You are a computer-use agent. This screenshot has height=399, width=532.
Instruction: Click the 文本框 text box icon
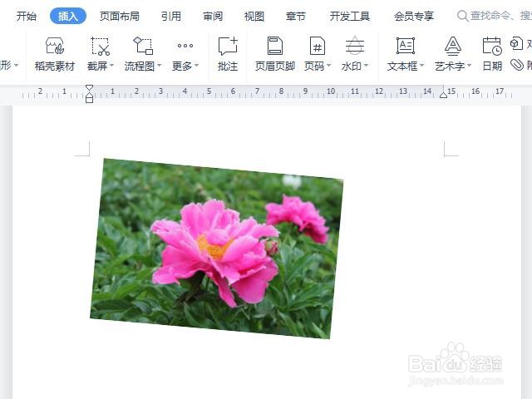[x=406, y=46]
